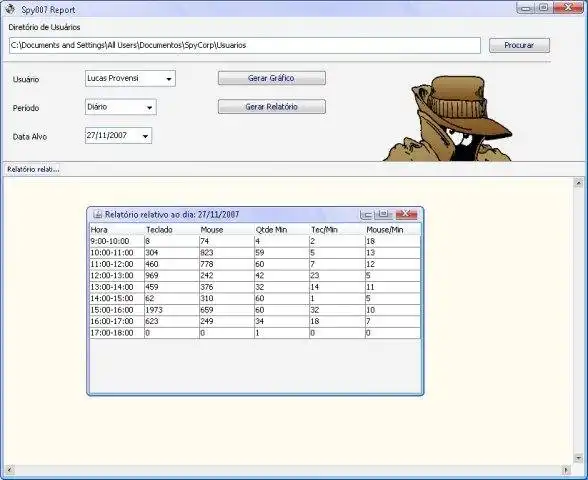Click the Tec/Min value 23
588x480 pixels.
tap(337, 276)
